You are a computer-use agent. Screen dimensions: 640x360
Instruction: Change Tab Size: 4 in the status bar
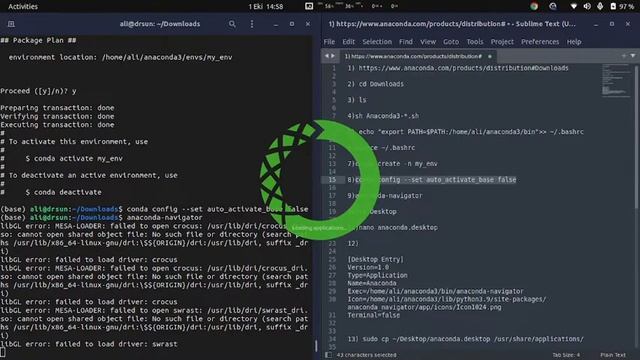566,355
